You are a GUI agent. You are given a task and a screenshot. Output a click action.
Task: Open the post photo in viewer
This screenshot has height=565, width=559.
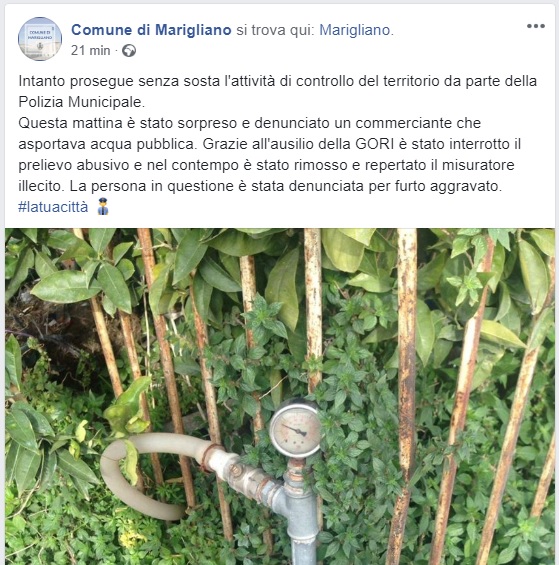280,396
